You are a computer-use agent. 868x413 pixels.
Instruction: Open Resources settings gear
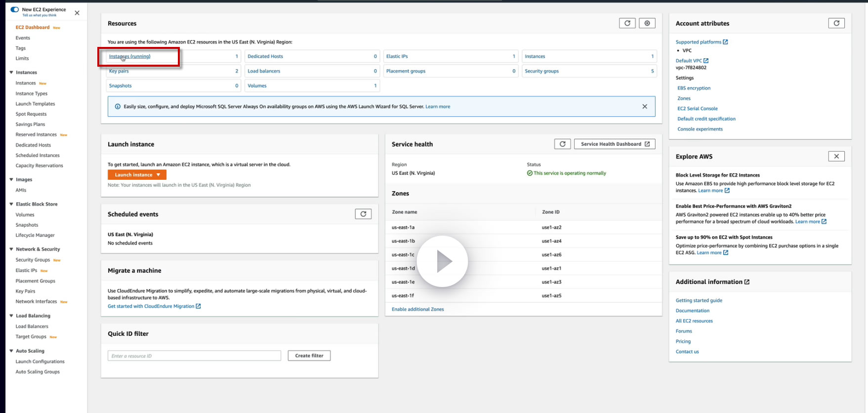coord(647,23)
